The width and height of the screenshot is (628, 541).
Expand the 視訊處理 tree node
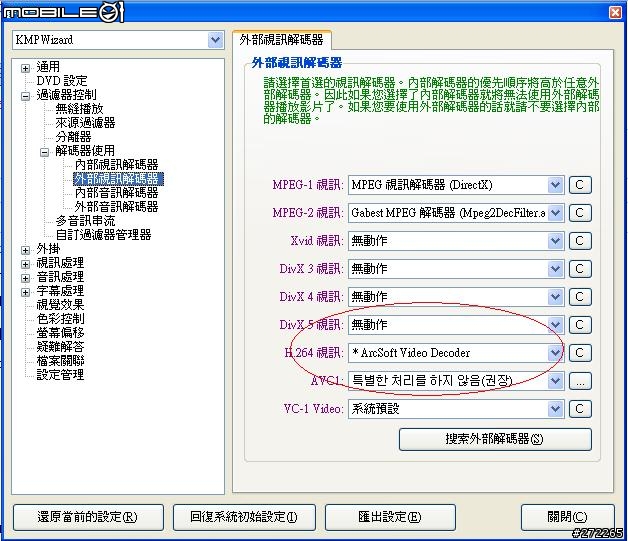[25, 264]
